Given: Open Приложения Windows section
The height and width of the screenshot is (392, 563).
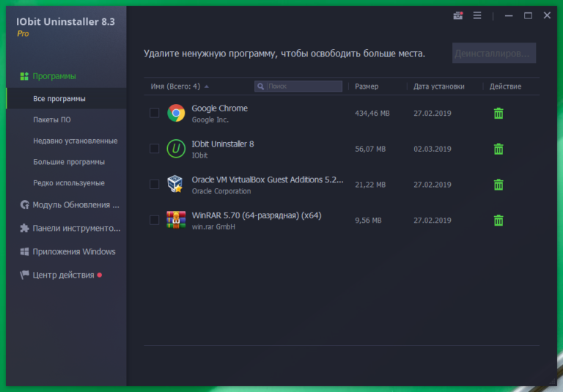Looking at the screenshot, I should (74, 251).
